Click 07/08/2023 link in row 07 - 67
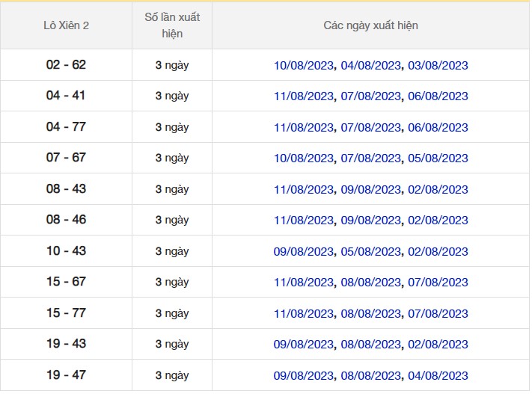532x394 pixels. [371, 158]
